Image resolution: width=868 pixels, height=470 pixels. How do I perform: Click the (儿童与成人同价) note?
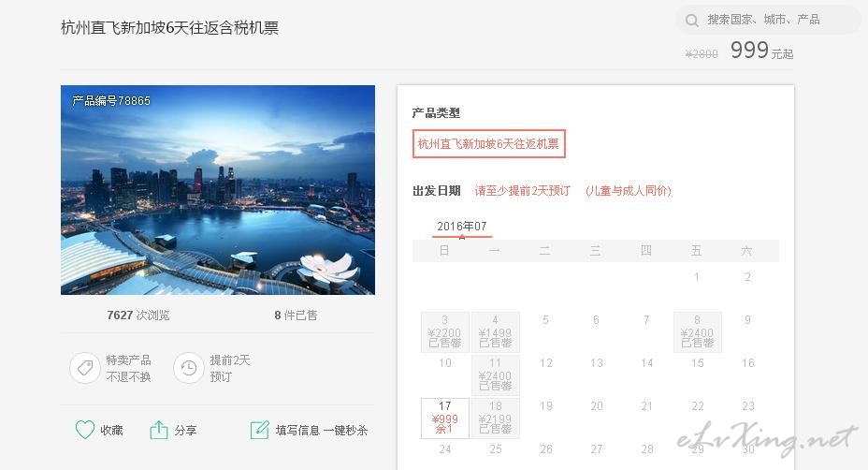click(x=629, y=191)
